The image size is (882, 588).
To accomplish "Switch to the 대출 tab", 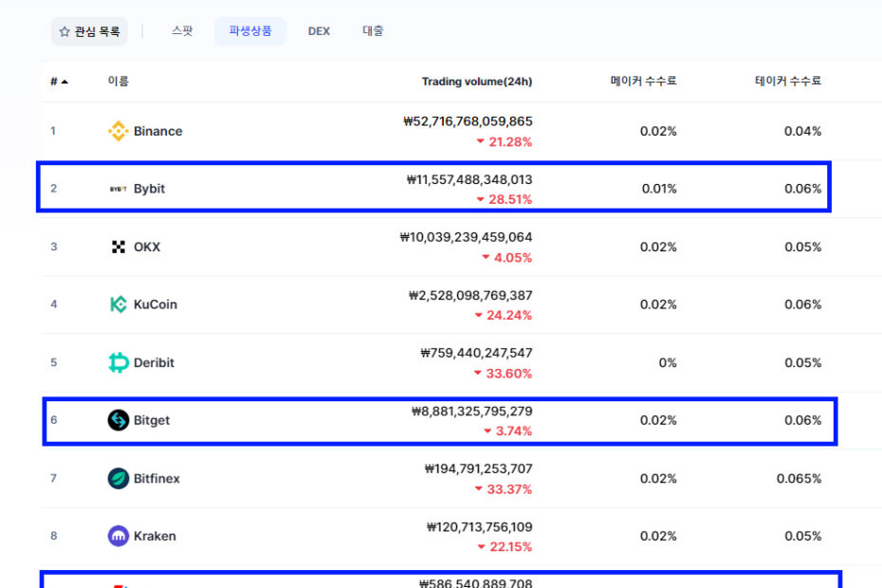I will (x=373, y=31).
